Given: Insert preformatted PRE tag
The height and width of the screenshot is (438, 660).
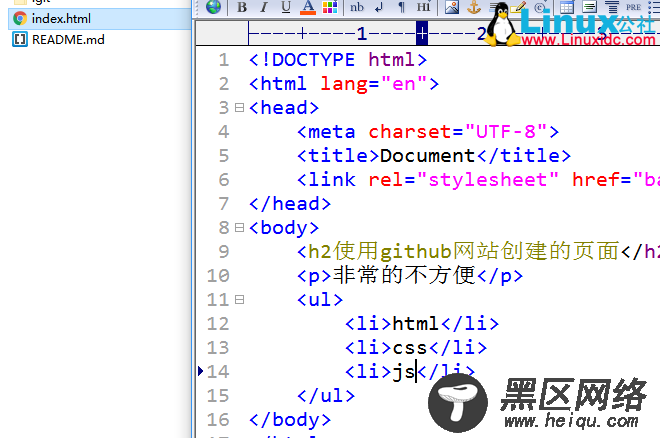Looking at the screenshot, I should 633,7.
